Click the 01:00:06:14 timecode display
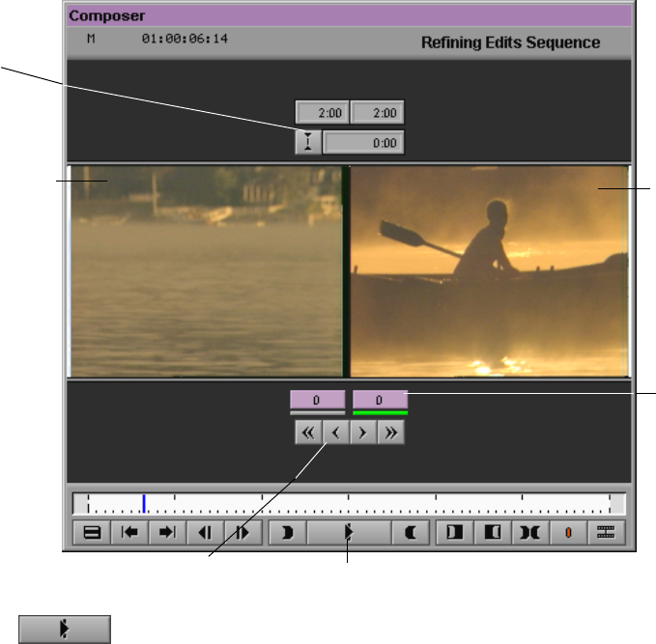Viewport: 656px width, 644px height. coord(185,39)
